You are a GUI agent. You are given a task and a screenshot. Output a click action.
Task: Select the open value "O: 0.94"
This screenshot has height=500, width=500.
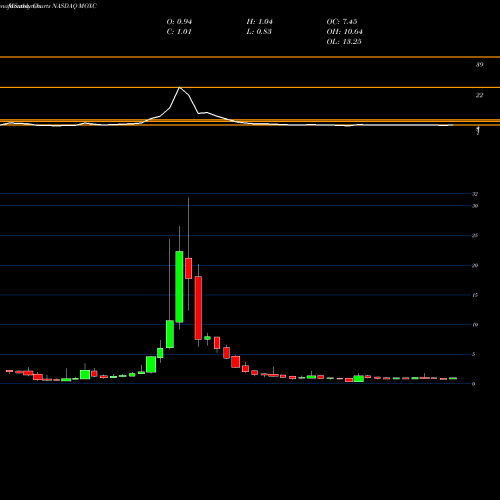pos(179,22)
